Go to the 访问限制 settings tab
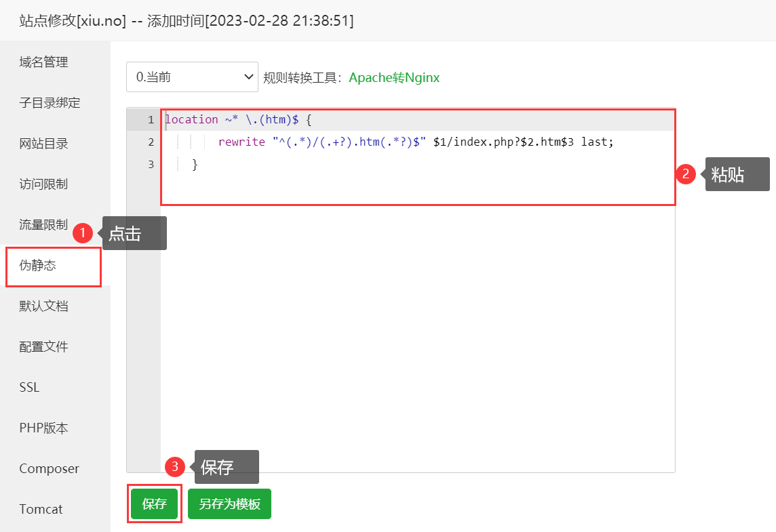 click(44, 184)
